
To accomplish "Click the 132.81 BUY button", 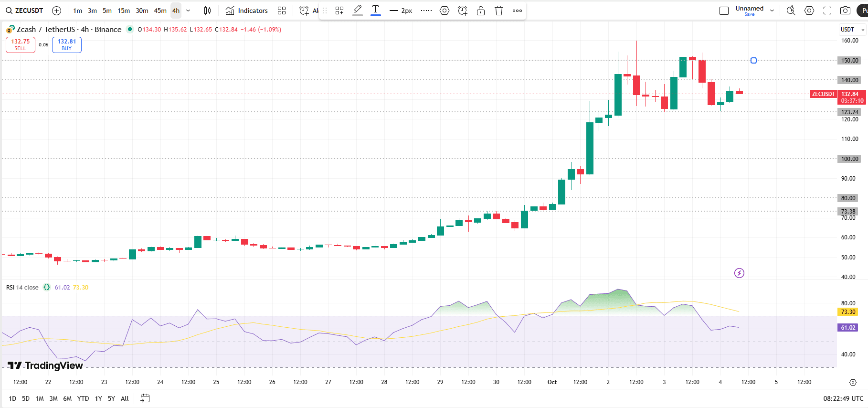I will (x=67, y=44).
